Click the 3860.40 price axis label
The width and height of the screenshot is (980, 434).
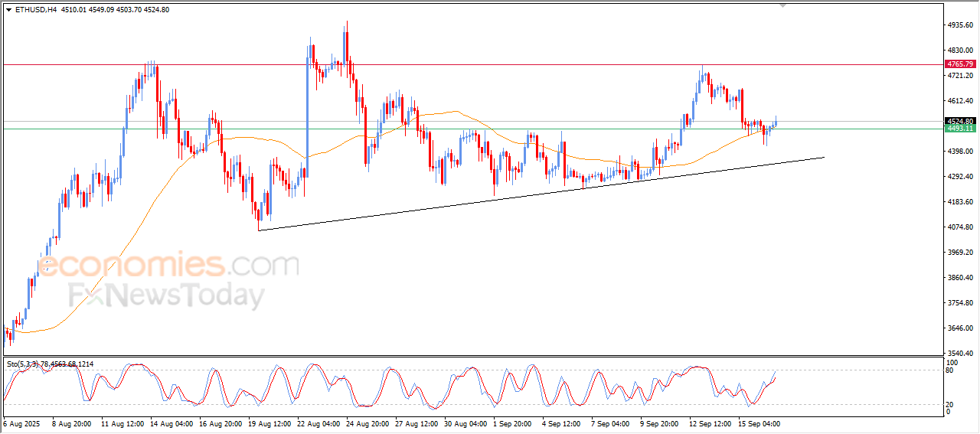(960, 278)
